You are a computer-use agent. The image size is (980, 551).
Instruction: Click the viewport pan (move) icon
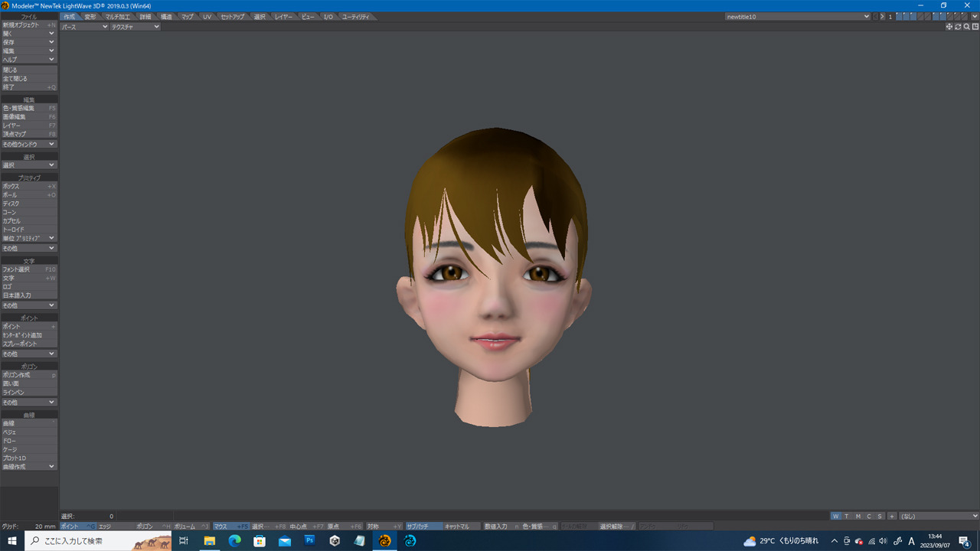(949, 27)
